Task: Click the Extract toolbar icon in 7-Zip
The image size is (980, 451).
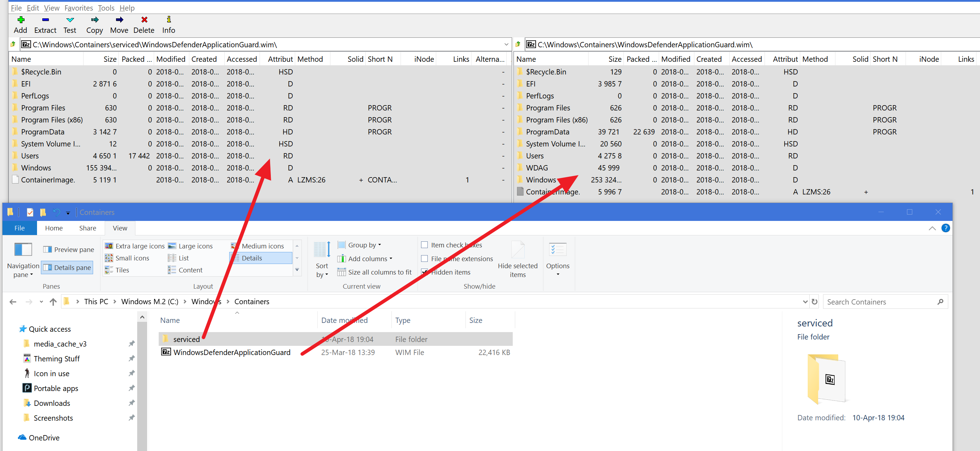Action: click(x=45, y=25)
